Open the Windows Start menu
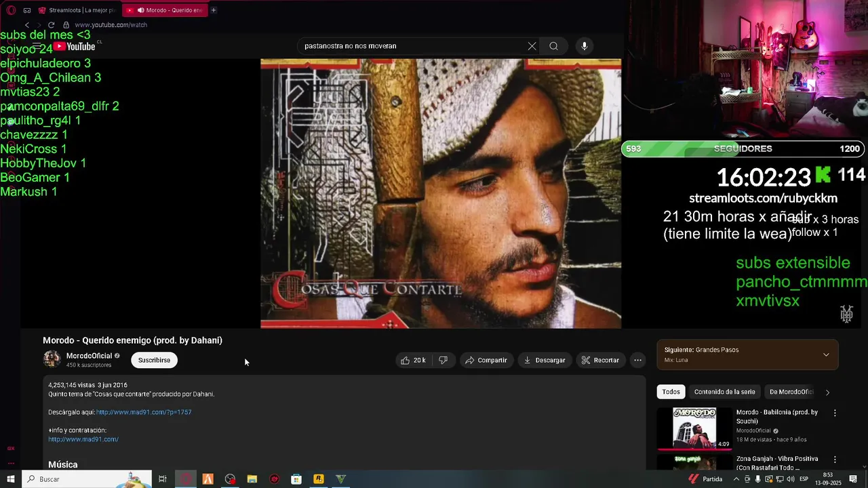Image resolution: width=868 pixels, height=488 pixels. coord(11,479)
